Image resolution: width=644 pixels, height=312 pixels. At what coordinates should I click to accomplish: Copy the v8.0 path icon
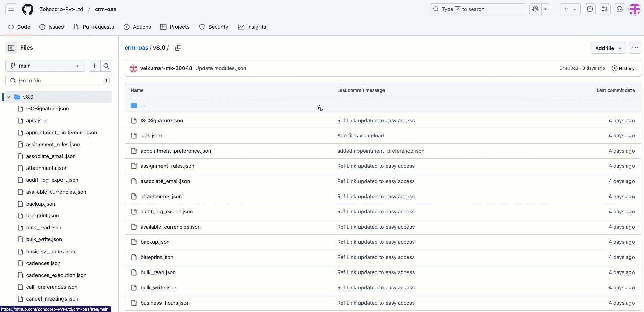(178, 48)
